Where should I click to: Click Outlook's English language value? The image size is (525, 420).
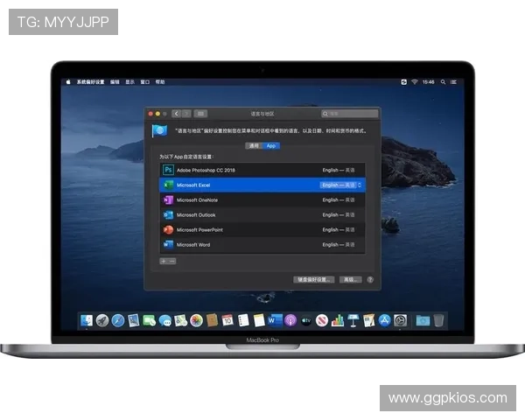[x=339, y=214]
